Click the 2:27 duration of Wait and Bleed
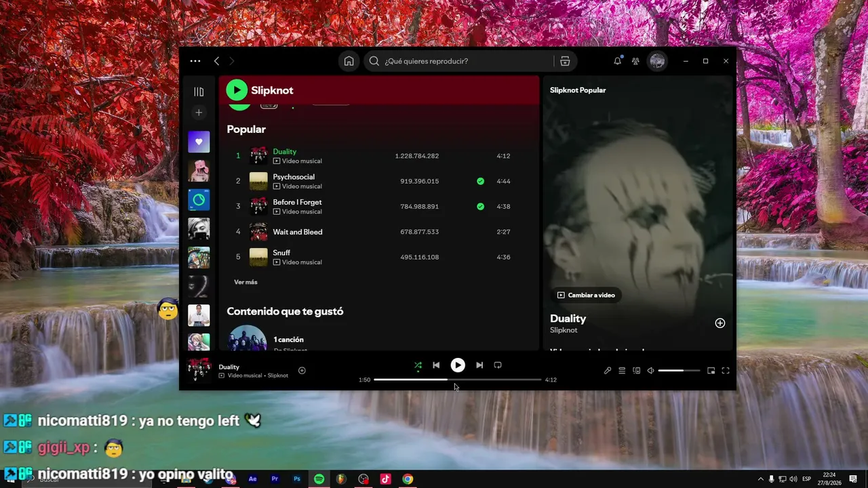The image size is (868, 488). click(503, 232)
